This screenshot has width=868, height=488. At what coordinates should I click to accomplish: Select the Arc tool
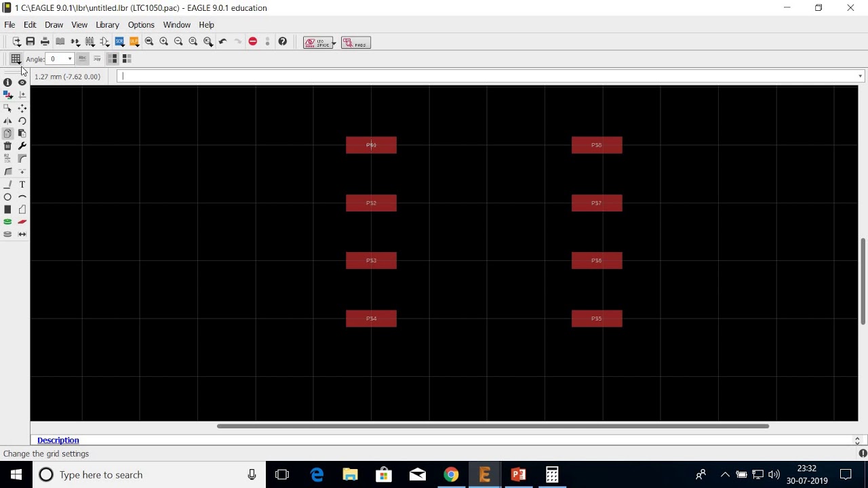(22, 197)
